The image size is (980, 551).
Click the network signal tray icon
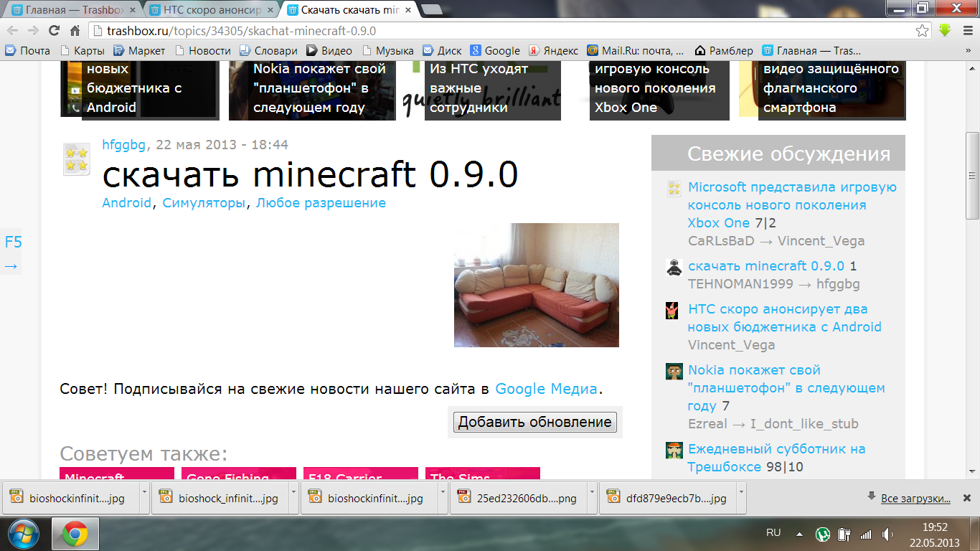click(866, 534)
